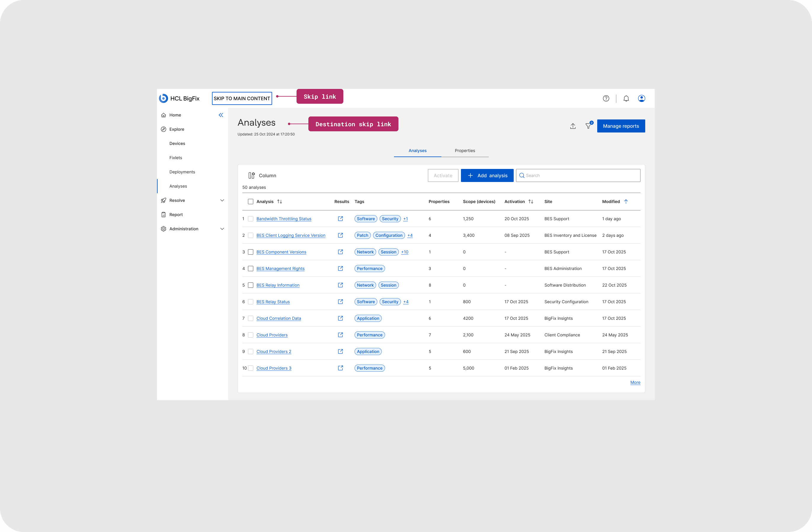812x532 pixels.
Task: Show +4 more tags for BES Client Logging
Action: point(410,235)
